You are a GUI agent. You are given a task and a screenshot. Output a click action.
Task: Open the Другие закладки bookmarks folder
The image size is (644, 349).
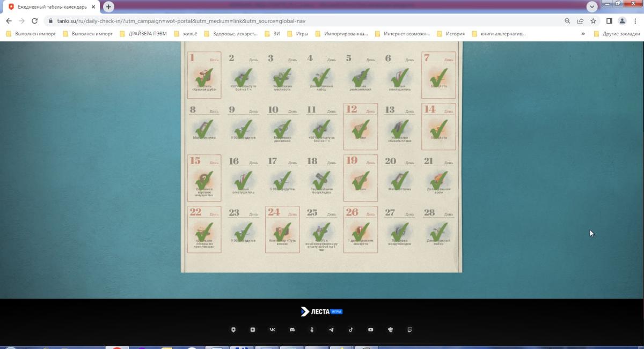coord(616,34)
